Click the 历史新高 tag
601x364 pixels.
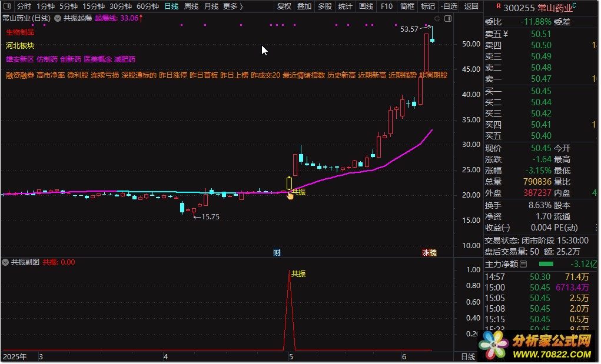point(341,75)
